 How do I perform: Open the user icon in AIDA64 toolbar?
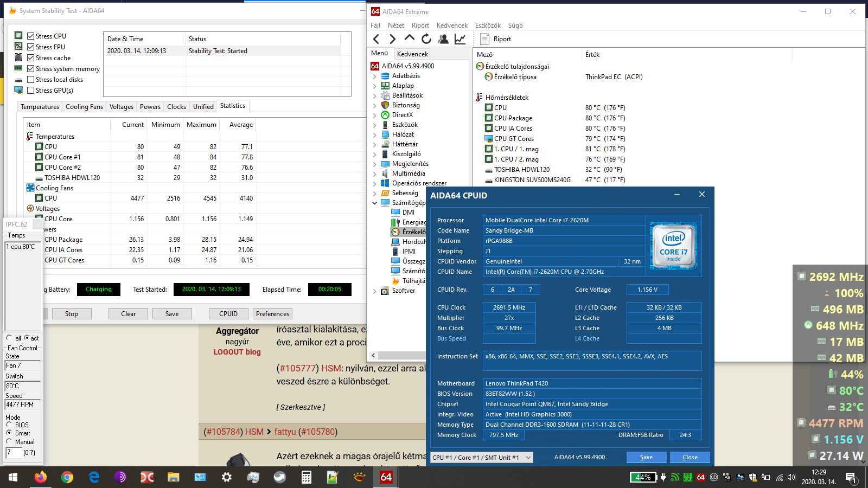point(443,38)
